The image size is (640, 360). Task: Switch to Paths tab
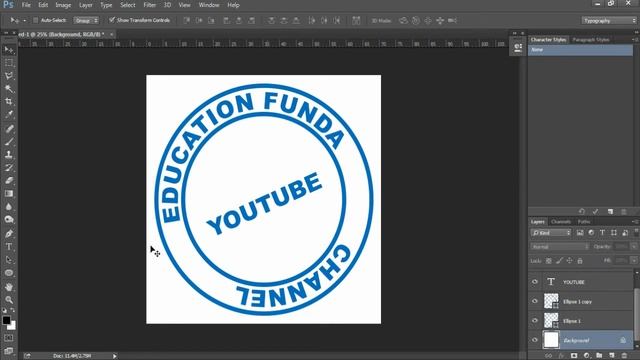(x=584, y=222)
